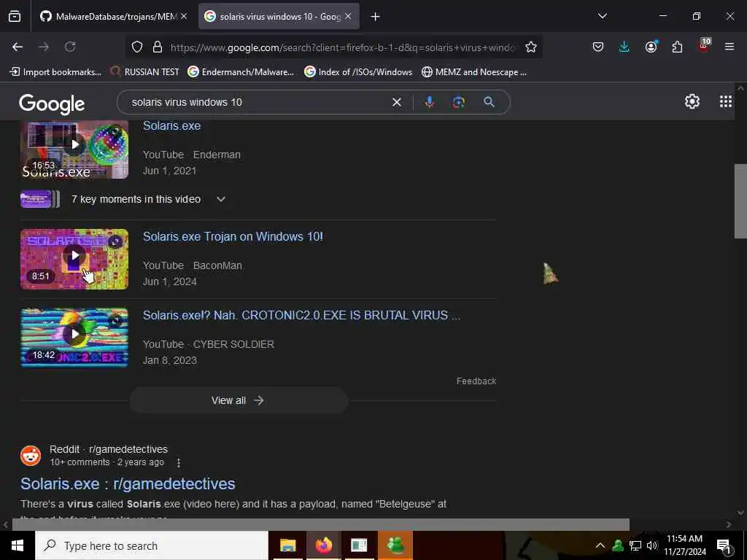Go back to previous page
This screenshot has width=747, height=560.
(x=18, y=47)
